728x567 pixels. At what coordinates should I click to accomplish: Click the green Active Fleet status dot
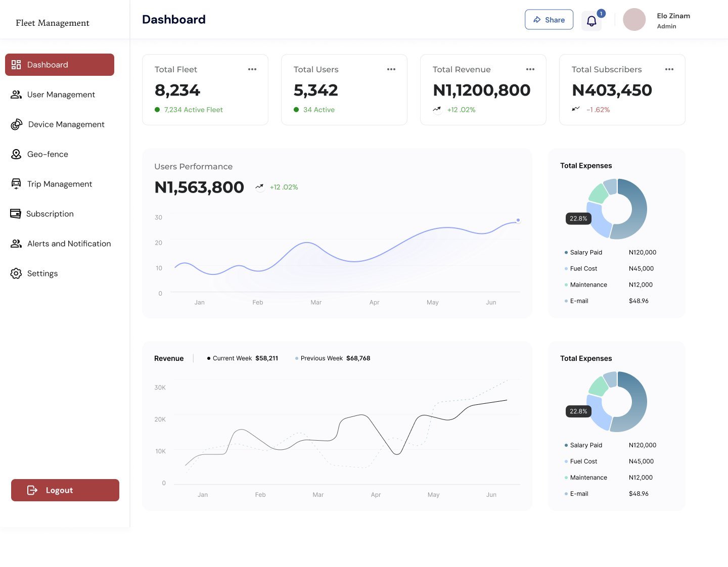[157, 110]
